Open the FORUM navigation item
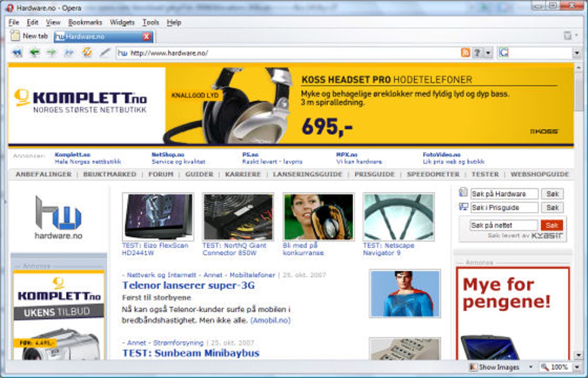The width and height of the screenshot is (588, 378). (161, 174)
